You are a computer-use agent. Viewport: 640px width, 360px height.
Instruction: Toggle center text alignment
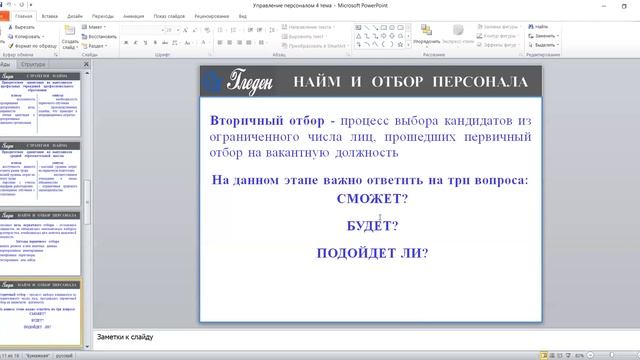click(229, 42)
